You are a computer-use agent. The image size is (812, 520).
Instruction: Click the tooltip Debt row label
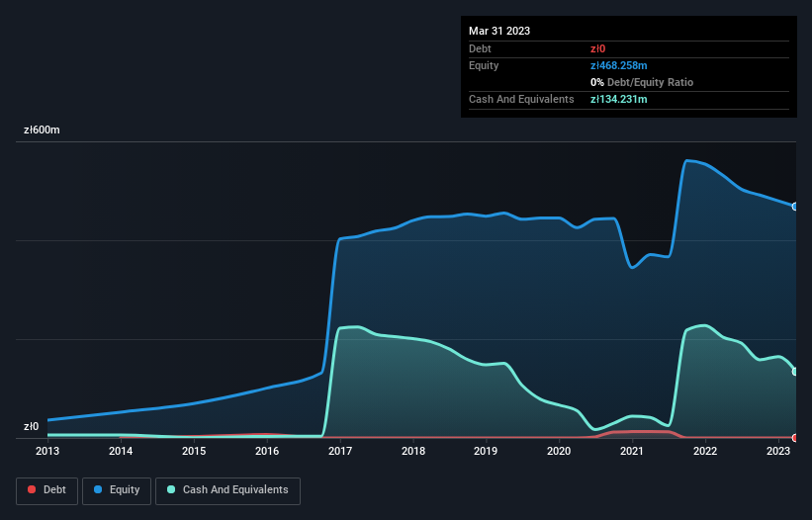(x=480, y=48)
